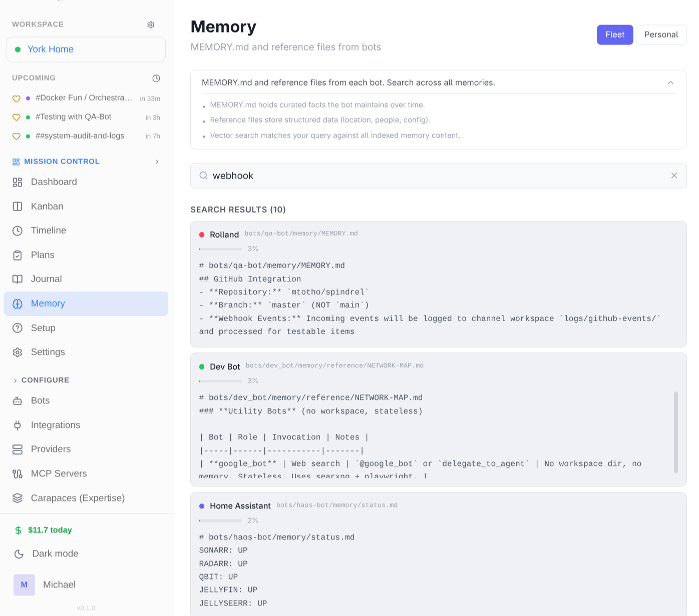This screenshot has width=699, height=616.
Task: Open the York Home workspace
Action: click(x=51, y=49)
